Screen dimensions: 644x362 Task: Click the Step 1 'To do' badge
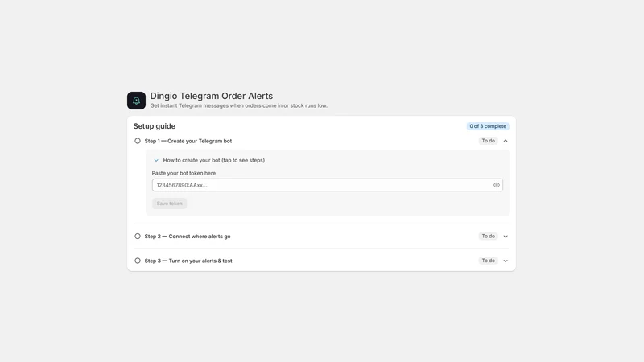[489, 141]
